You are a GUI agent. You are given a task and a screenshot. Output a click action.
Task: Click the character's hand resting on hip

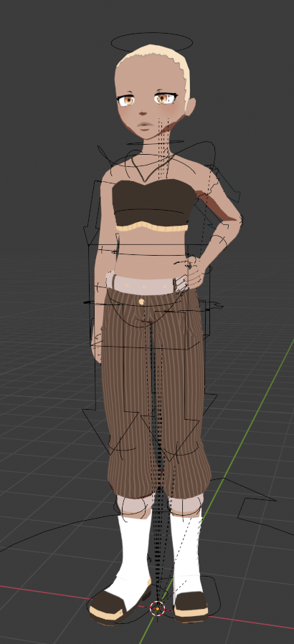(195, 275)
